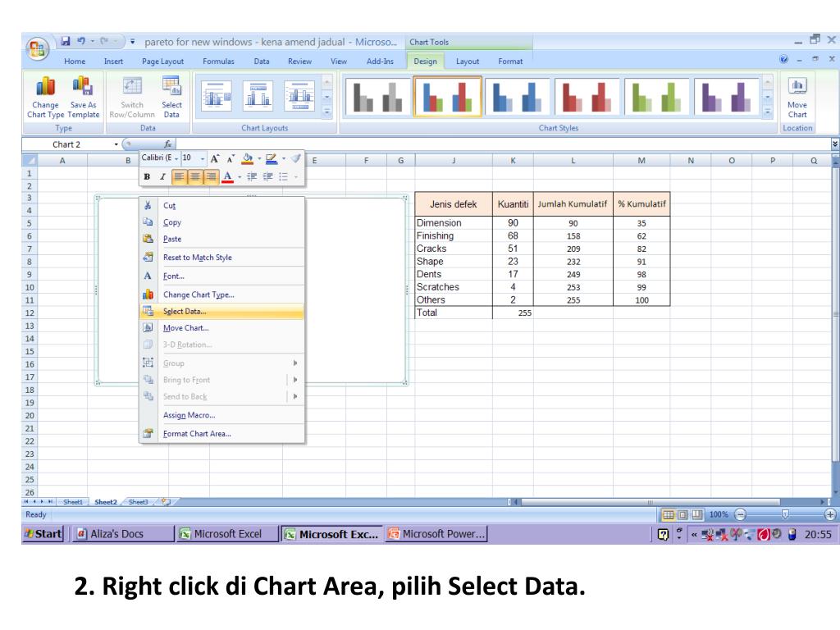Click fill color bucket in mini toolbar
Image resolution: width=840 pixels, height=630 pixels.
(247, 158)
